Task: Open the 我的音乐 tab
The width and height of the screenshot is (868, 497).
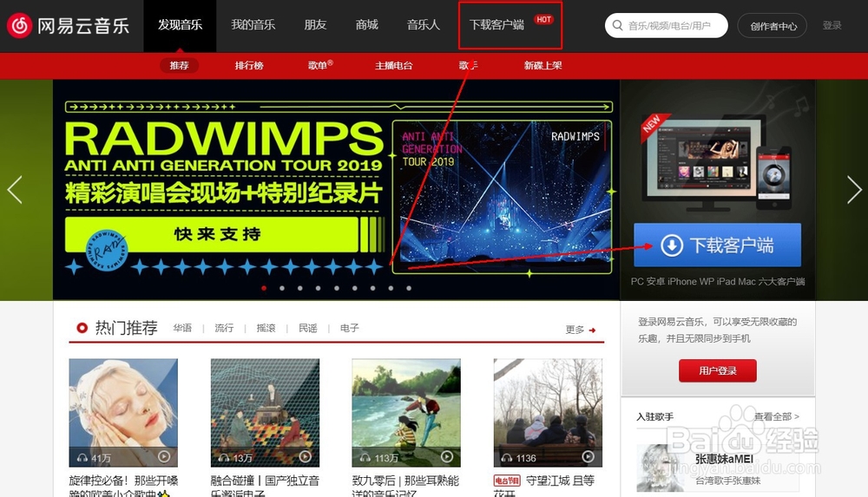Action: pyautogui.click(x=253, y=25)
